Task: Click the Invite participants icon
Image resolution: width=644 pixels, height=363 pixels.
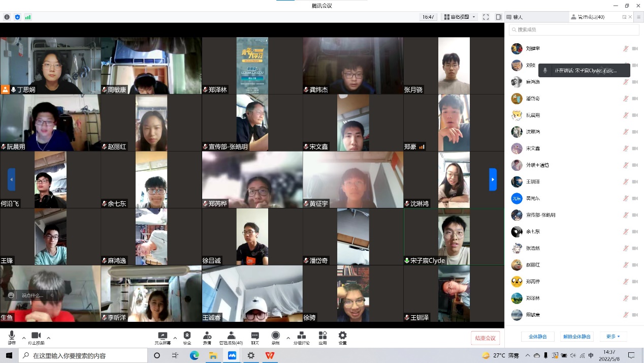Action: pos(207,338)
